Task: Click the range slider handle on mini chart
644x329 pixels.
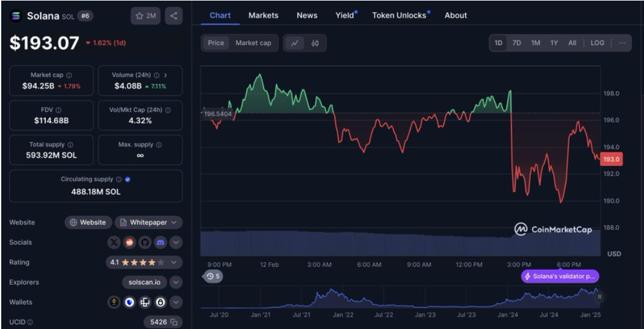Action: (599, 297)
